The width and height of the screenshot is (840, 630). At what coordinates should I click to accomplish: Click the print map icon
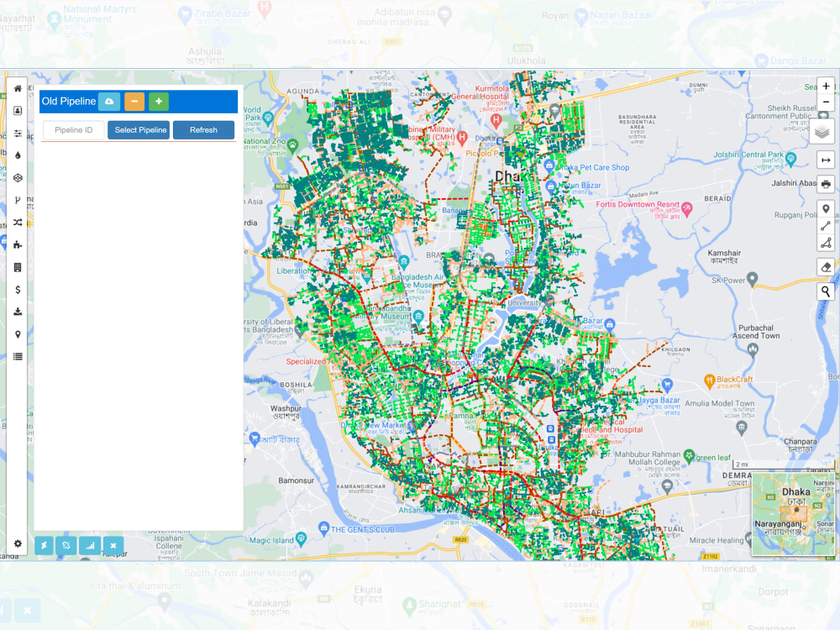(826, 184)
